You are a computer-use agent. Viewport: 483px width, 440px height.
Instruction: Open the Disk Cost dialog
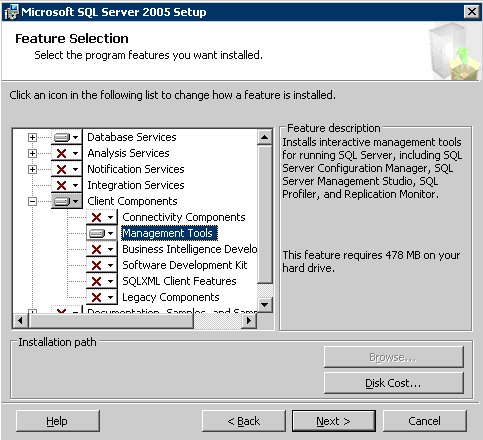(x=394, y=383)
